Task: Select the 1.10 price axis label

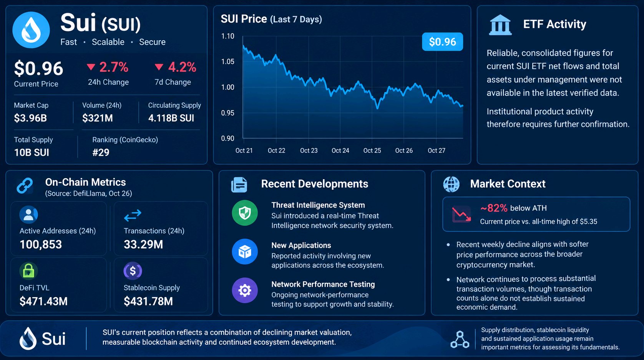Action: (x=227, y=36)
